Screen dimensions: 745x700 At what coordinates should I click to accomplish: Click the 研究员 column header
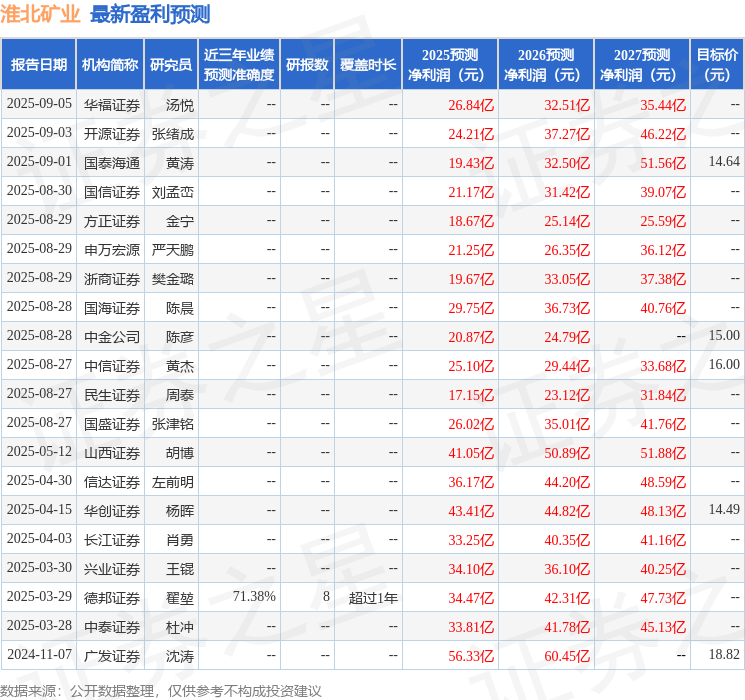[171, 65]
